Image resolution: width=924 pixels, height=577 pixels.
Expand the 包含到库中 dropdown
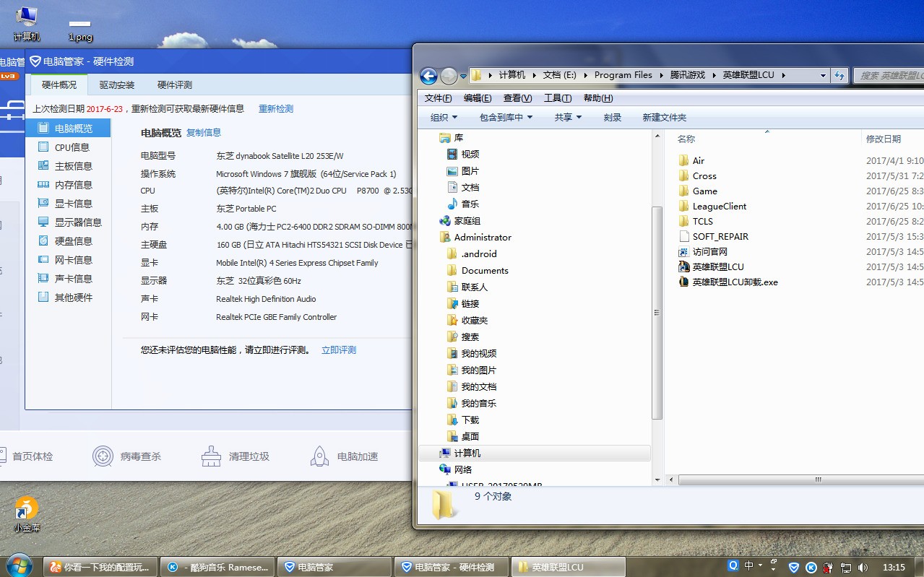coord(506,117)
